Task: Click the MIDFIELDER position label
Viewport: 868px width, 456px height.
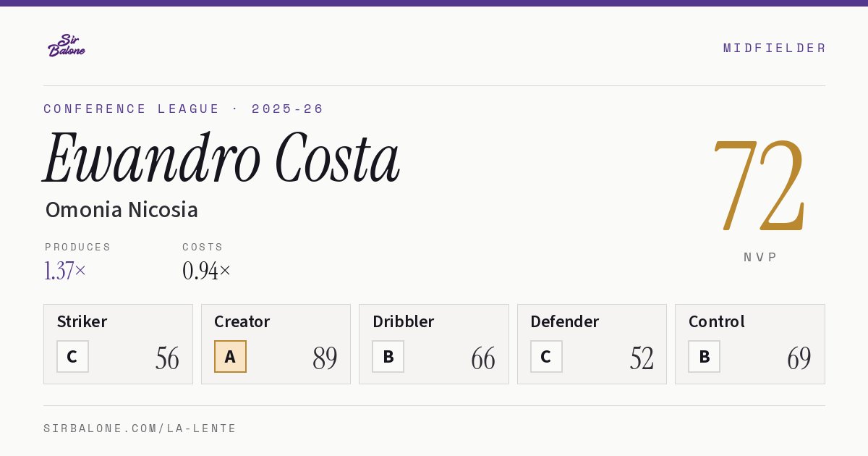Action: (774, 48)
